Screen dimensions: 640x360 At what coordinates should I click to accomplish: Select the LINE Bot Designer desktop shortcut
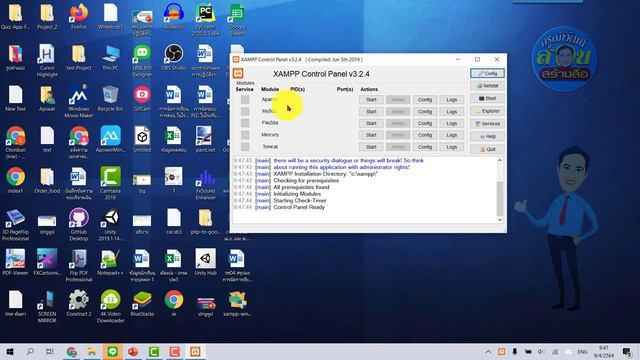(142, 61)
